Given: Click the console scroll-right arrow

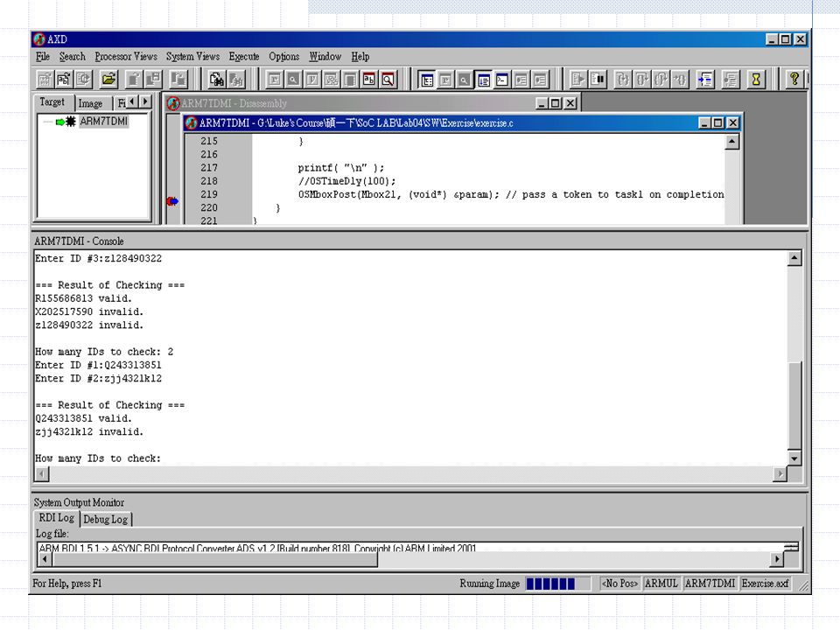Looking at the screenshot, I should [780, 473].
